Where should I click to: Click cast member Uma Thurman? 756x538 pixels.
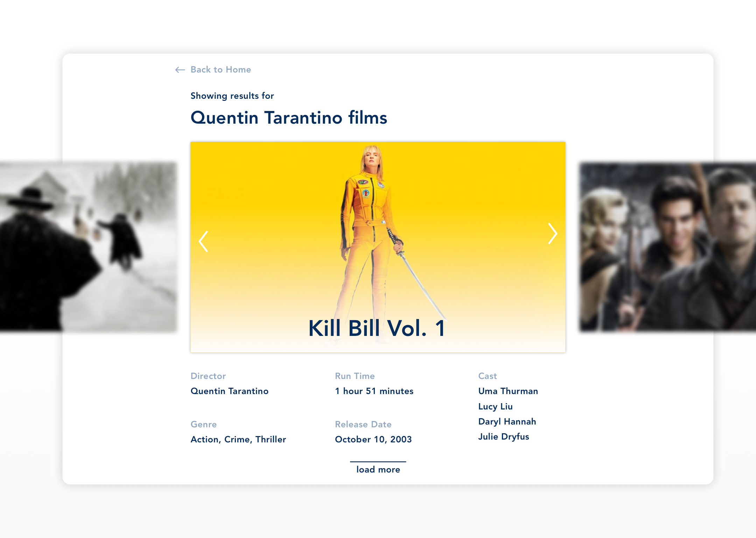click(508, 391)
